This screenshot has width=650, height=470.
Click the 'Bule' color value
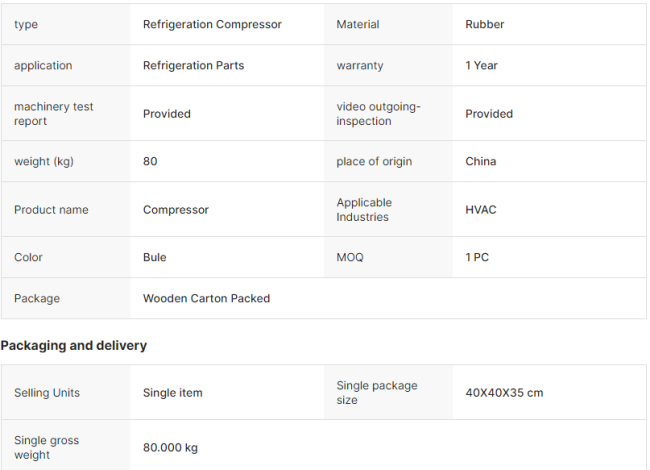coord(155,257)
